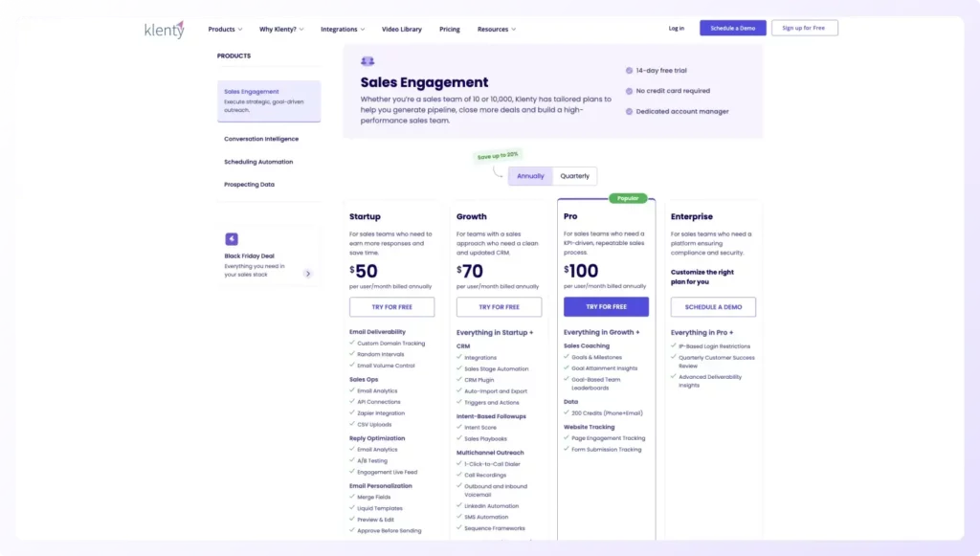Click the "Liquid Templates" feature
This screenshot has width=980, height=556.
380,508
